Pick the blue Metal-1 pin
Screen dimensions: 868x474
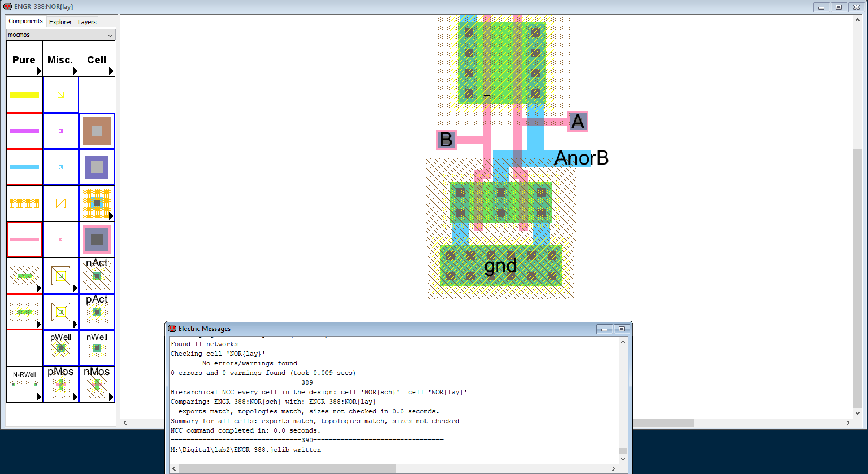pos(60,167)
